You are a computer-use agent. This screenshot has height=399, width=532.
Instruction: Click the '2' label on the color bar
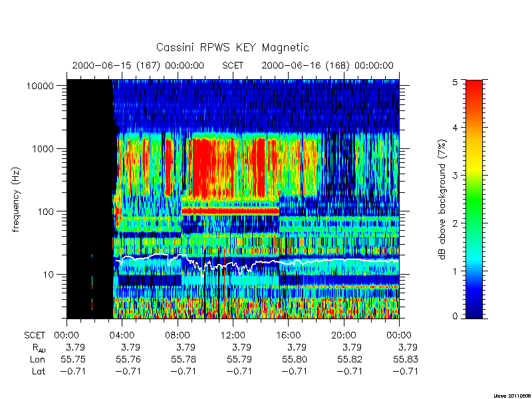point(455,223)
